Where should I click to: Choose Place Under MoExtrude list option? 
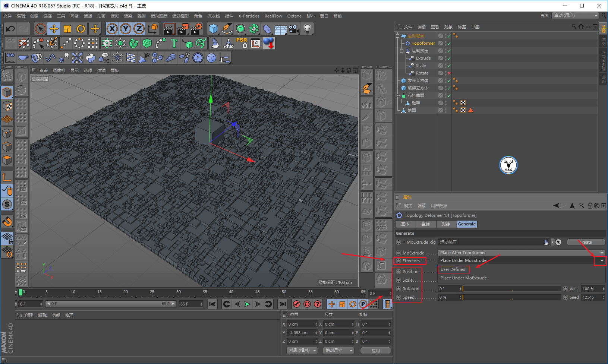tap(463, 278)
